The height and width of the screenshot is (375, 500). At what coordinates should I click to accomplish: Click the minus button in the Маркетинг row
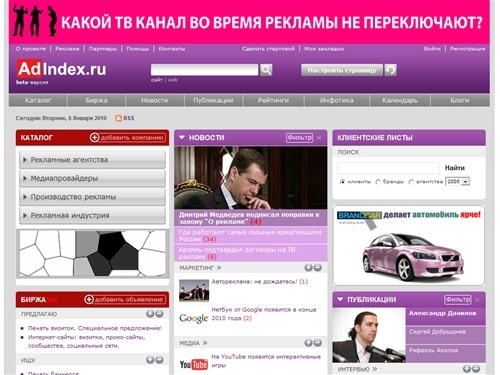tap(318, 267)
